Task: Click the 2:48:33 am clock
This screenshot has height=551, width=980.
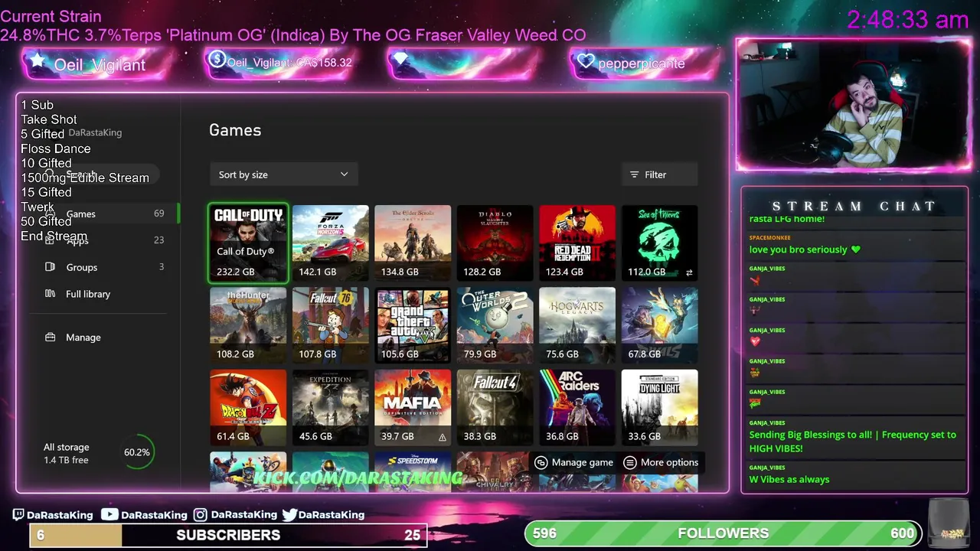Action: tap(908, 20)
